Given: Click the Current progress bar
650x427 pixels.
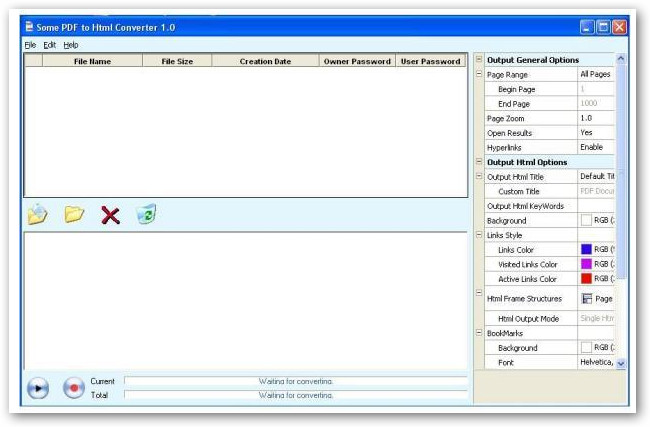Looking at the screenshot, I should [296, 381].
